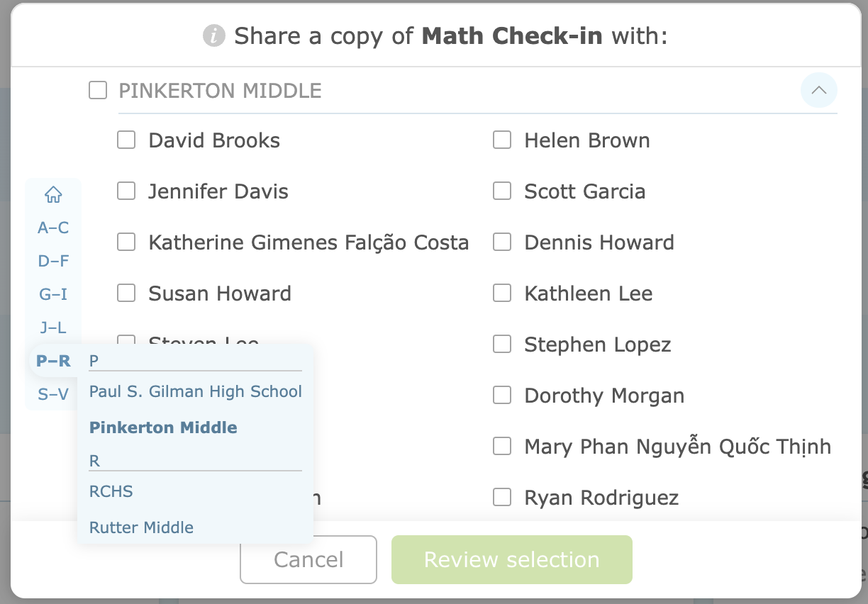The width and height of the screenshot is (868, 604).
Task: Click the Cancel button
Action: pos(308,559)
